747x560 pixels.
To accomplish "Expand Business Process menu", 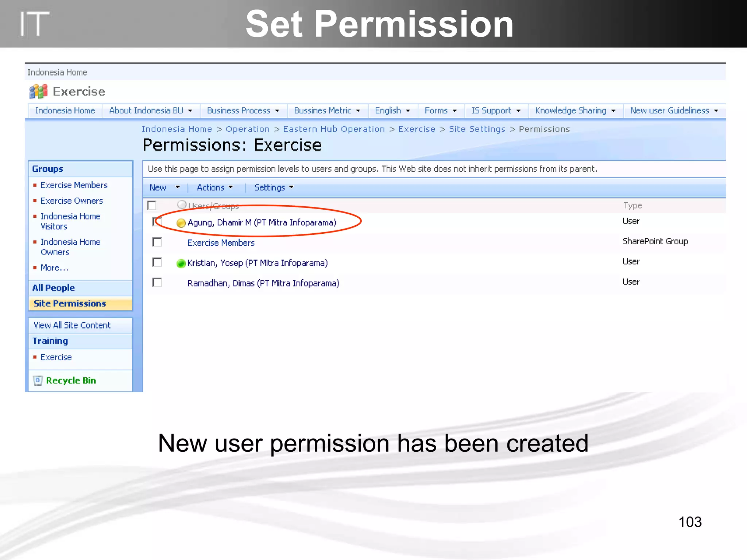I will (277, 111).
